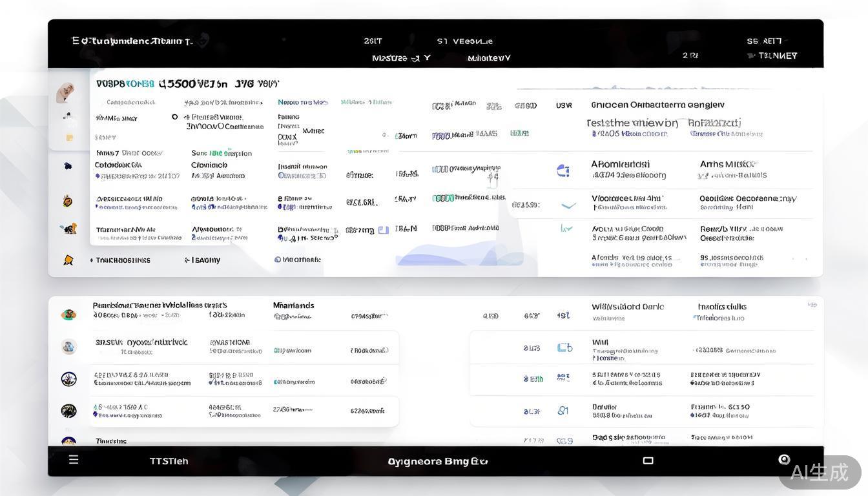This screenshot has height=496, width=868.
Task: Click the TOMCHROSIINKS link
Action: click(123, 260)
